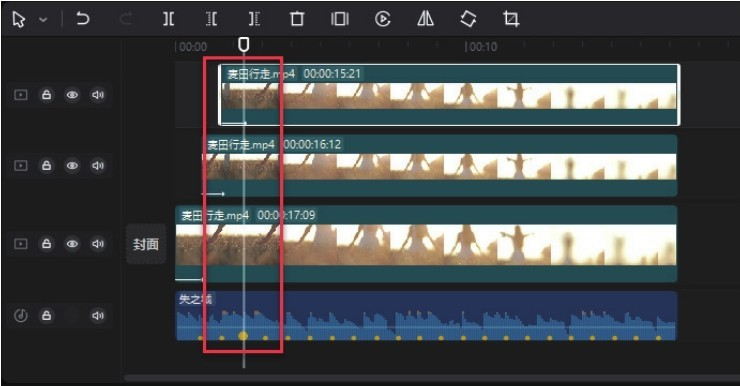Image resolution: width=740 pixels, height=386 pixels.
Task: Click the reverse playback icon
Action: tap(382, 19)
